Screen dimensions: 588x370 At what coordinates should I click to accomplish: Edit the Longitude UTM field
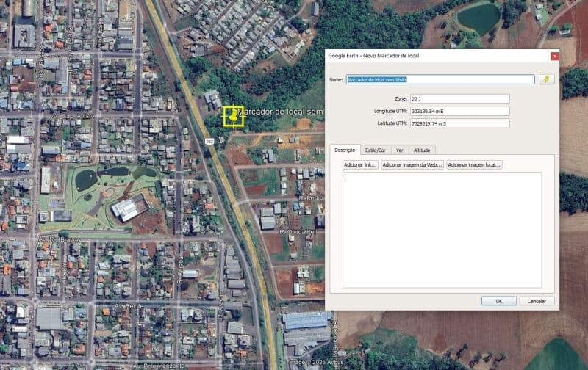460,112
